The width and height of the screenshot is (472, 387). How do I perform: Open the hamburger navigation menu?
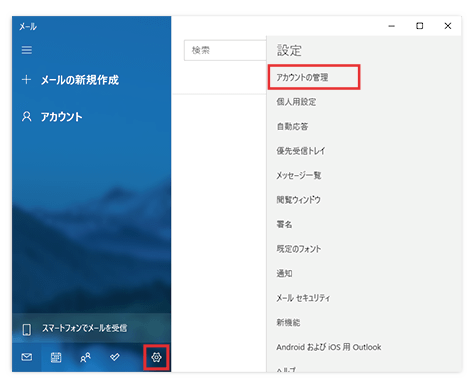click(27, 50)
